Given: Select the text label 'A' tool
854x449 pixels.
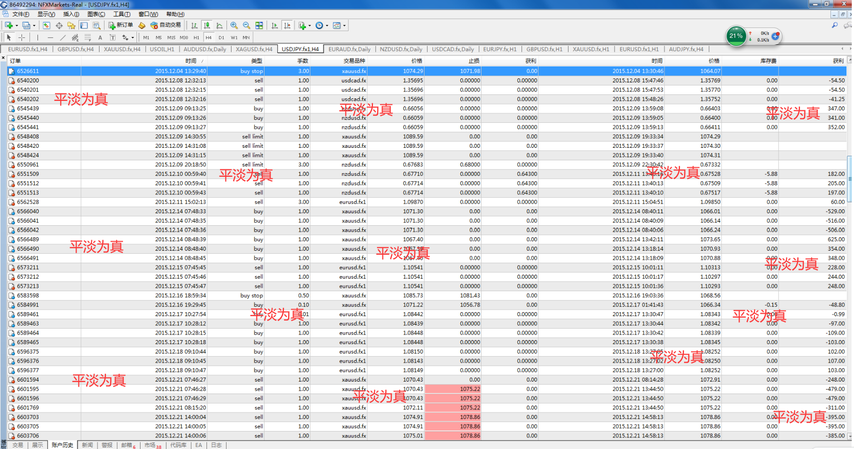Looking at the screenshot, I should 101,37.
